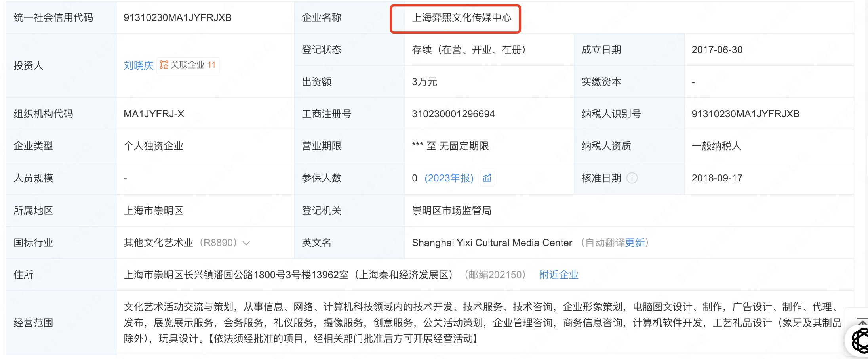Click the chart icon beside 2023年报
868x359 pixels.
coord(487,178)
